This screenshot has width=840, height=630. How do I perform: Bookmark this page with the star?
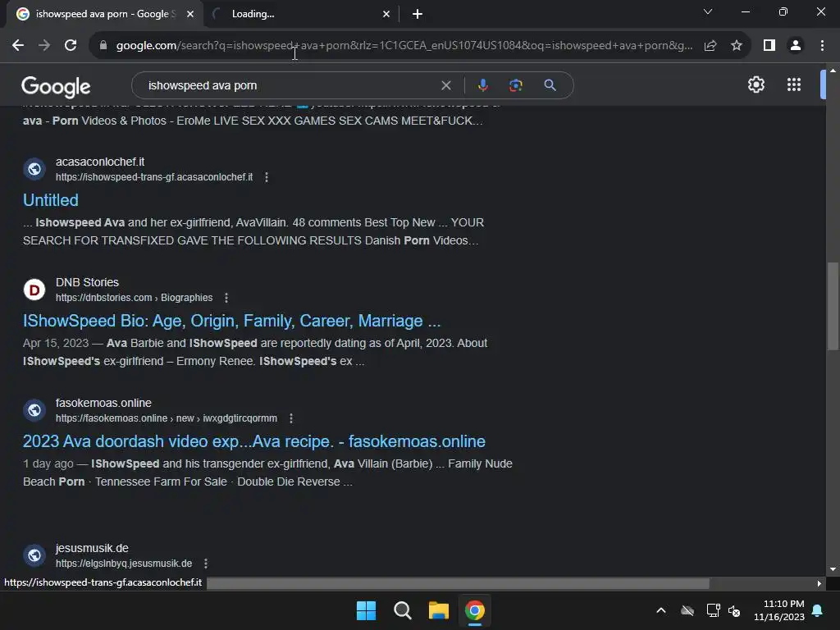737,46
